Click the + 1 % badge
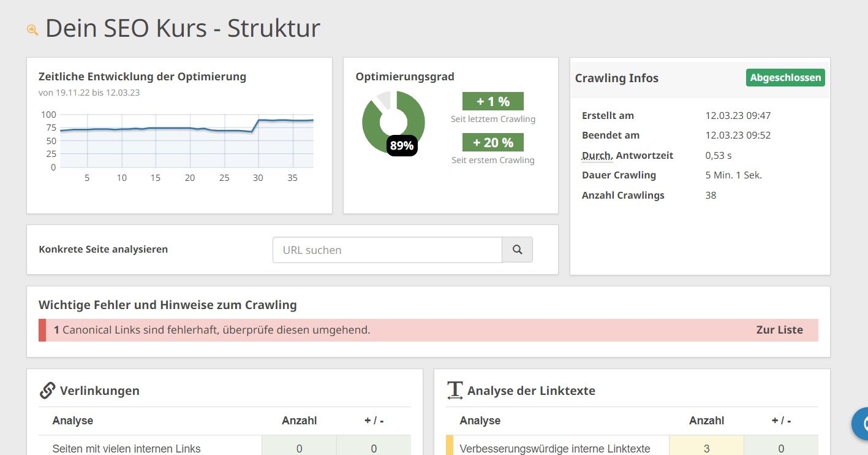 [492, 102]
